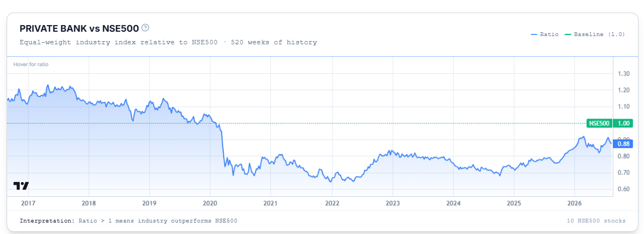Click the 520 weeks of history subtitle
Image resolution: width=644 pixels, height=234 pixels.
click(x=274, y=42)
